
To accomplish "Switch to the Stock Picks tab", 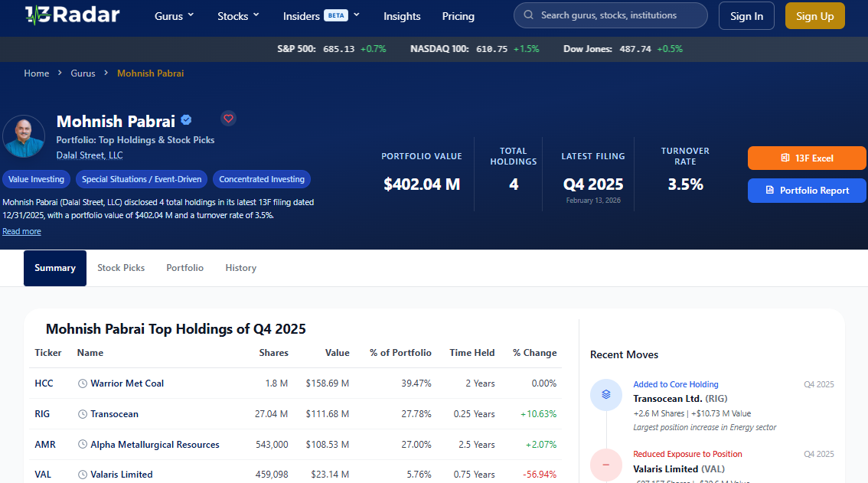I will click(121, 268).
